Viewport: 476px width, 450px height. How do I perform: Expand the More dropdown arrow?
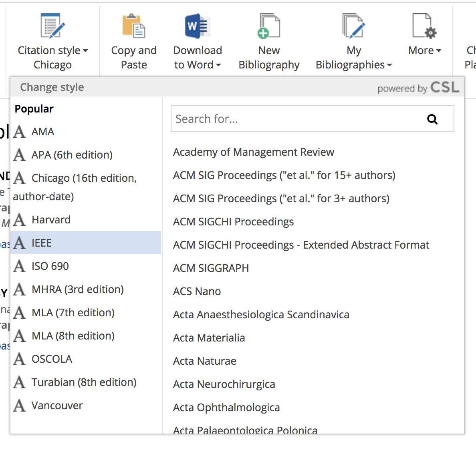[x=438, y=50]
